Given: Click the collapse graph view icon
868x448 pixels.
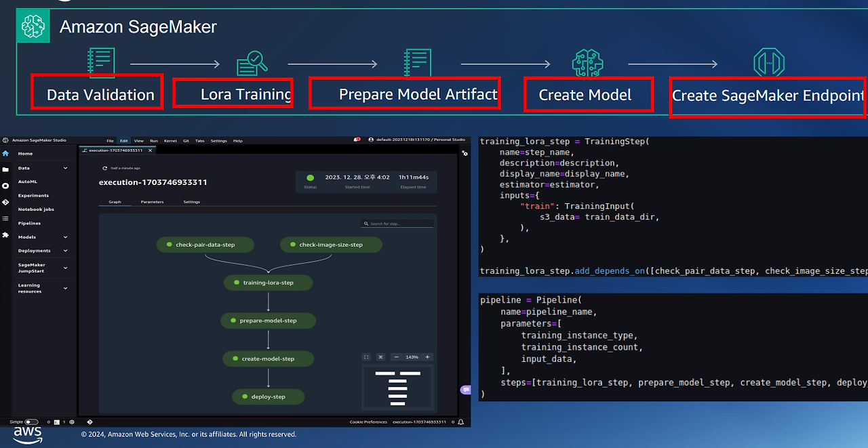Looking at the screenshot, I should pyautogui.click(x=380, y=357).
